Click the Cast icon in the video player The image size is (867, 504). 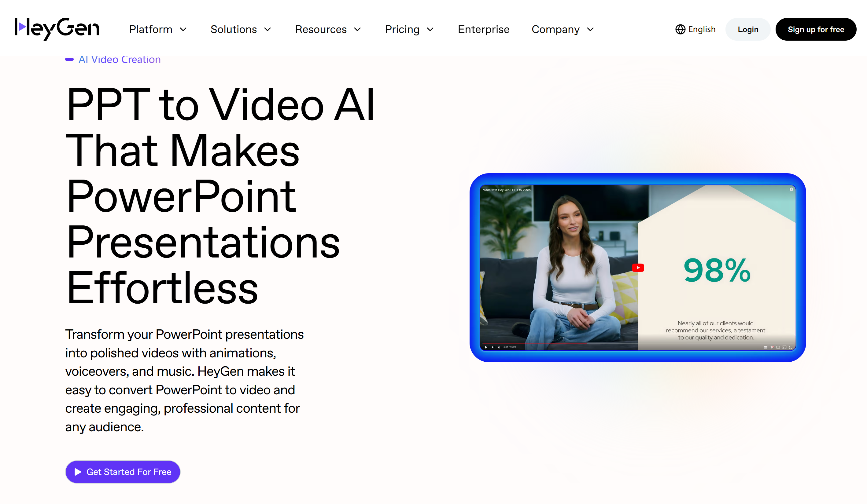784,348
